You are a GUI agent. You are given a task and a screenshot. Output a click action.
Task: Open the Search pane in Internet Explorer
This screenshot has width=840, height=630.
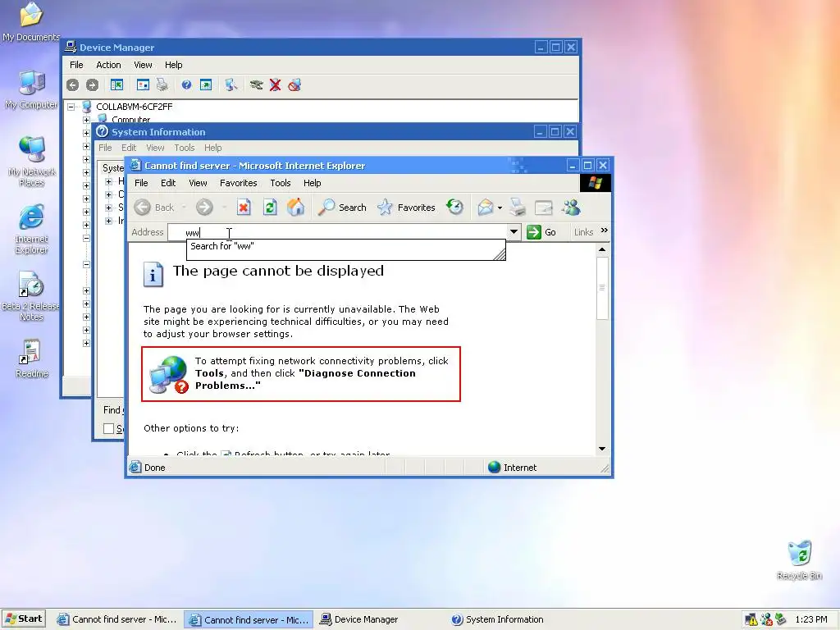(x=342, y=208)
